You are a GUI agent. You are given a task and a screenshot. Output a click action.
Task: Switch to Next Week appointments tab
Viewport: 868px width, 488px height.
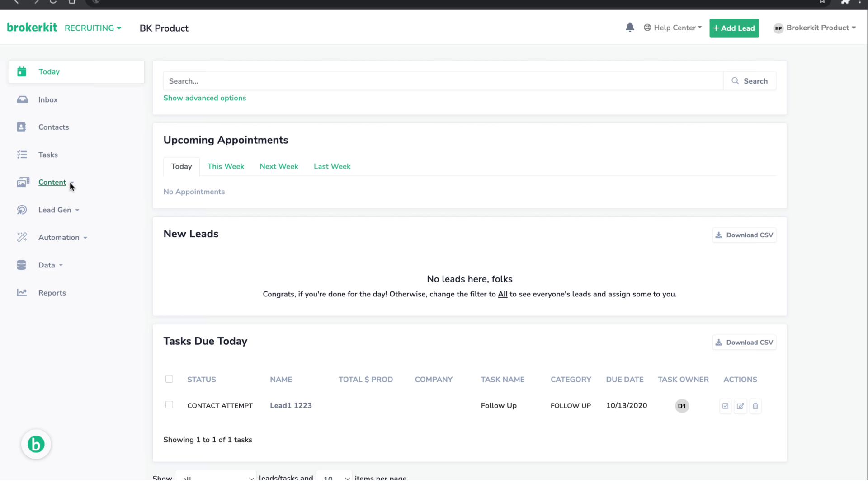tap(279, 166)
